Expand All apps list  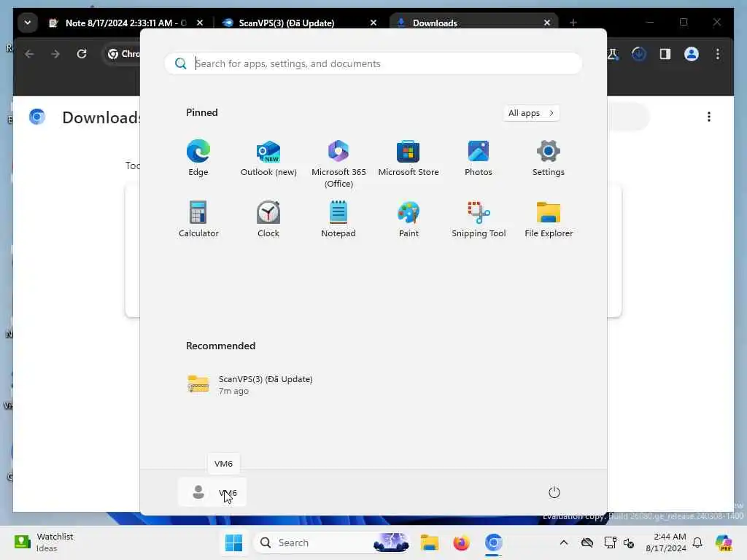tap(531, 113)
